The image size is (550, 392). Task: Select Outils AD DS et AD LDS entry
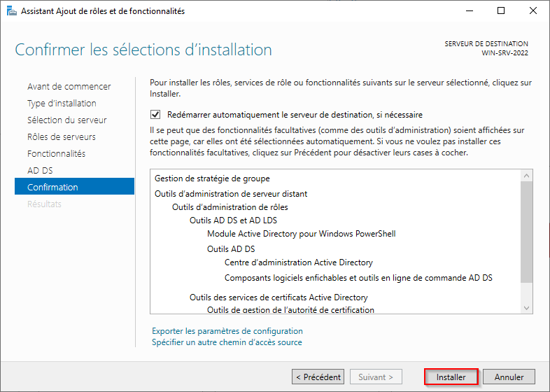click(233, 220)
